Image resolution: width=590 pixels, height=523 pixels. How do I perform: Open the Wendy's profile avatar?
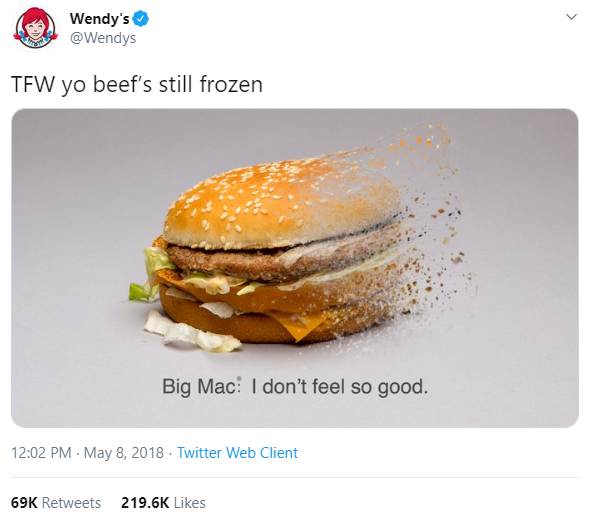point(35,28)
